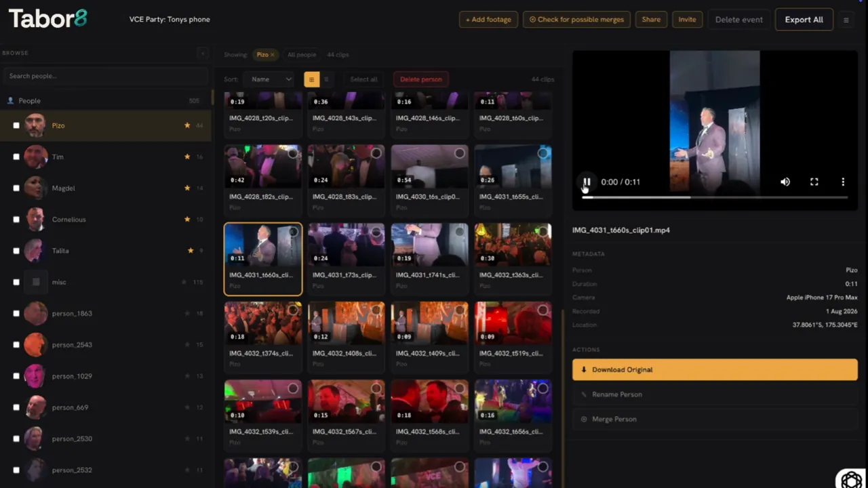
Task: Click the Invite button
Action: (x=687, y=20)
